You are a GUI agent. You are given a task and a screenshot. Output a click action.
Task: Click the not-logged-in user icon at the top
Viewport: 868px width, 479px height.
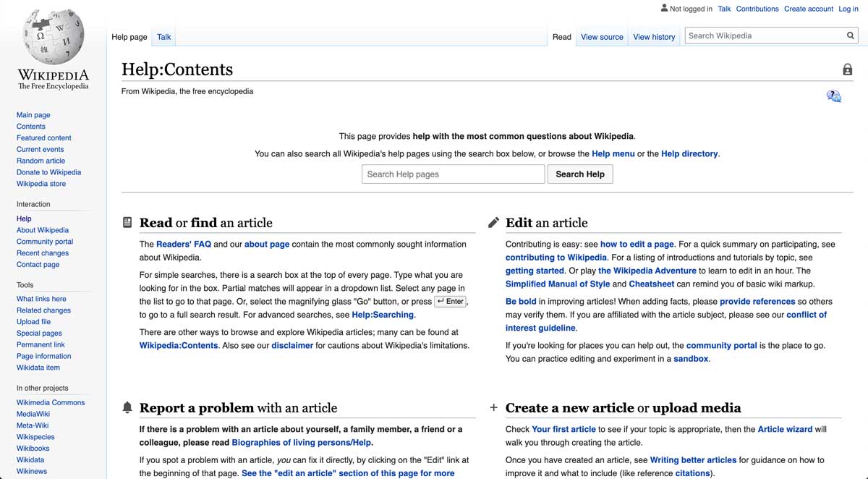663,8
